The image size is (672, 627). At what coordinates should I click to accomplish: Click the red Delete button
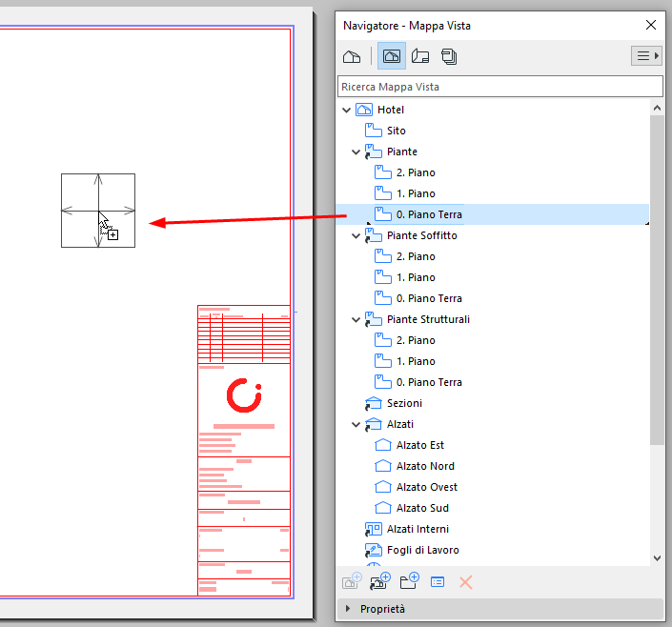(466, 582)
